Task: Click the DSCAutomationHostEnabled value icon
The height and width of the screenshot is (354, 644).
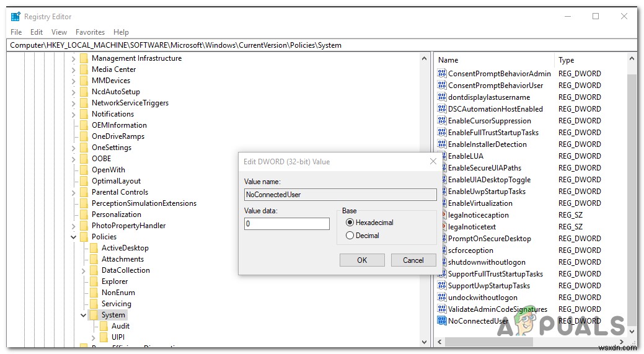Action: click(x=442, y=109)
